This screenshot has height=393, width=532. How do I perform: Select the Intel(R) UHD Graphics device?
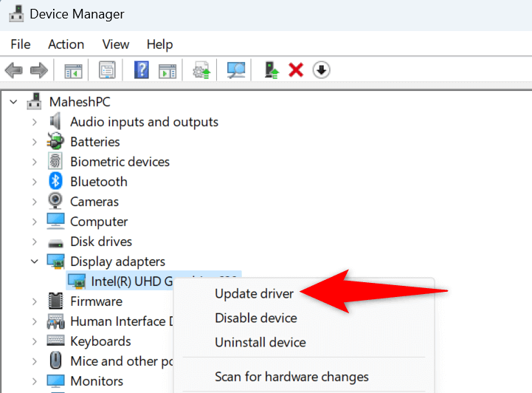pyautogui.click(x=132, y=281)
